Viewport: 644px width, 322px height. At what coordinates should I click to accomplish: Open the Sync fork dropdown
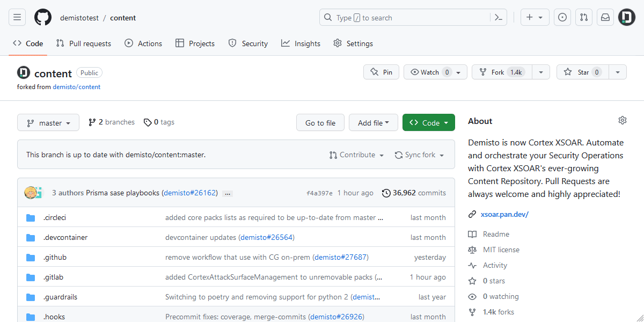[x=420, y=155]
